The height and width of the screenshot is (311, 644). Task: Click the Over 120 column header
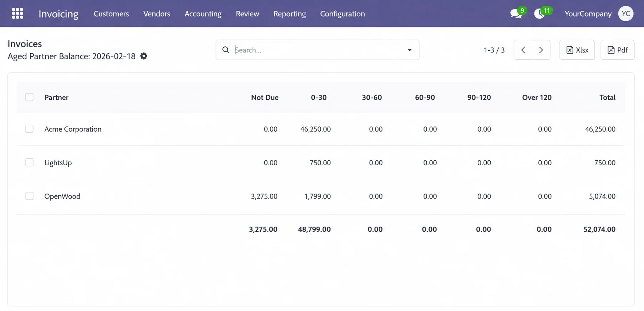[537, 97]
